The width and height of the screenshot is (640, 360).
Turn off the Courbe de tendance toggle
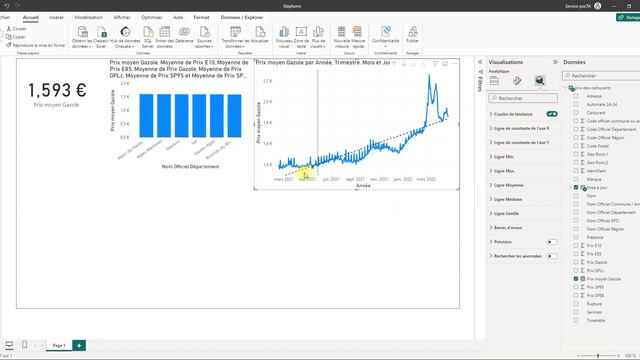coord(552,114)
